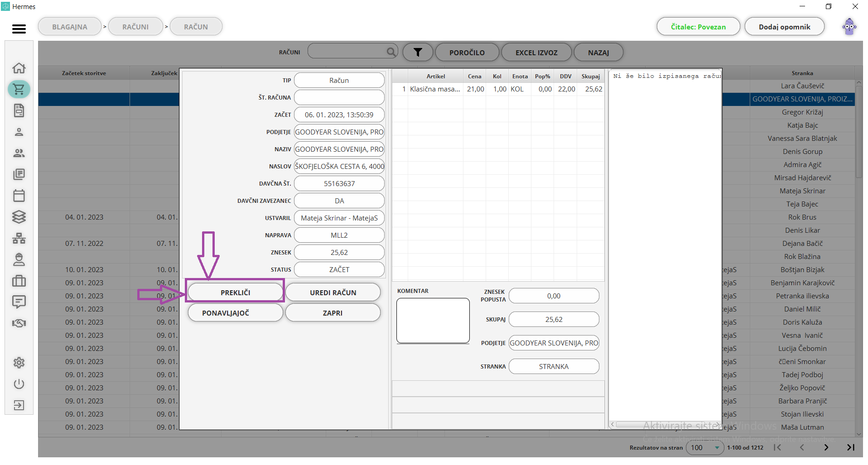This screenshot has height=465, width=868.
Task: Select the Vanessa Sara Blatnjak row
Action: click(802, 138)
